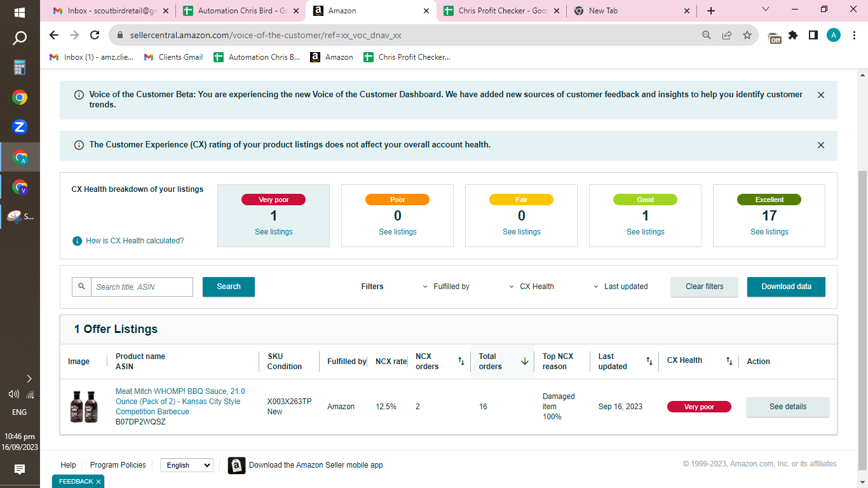See listings under Good CX Health

coord(646,232)
